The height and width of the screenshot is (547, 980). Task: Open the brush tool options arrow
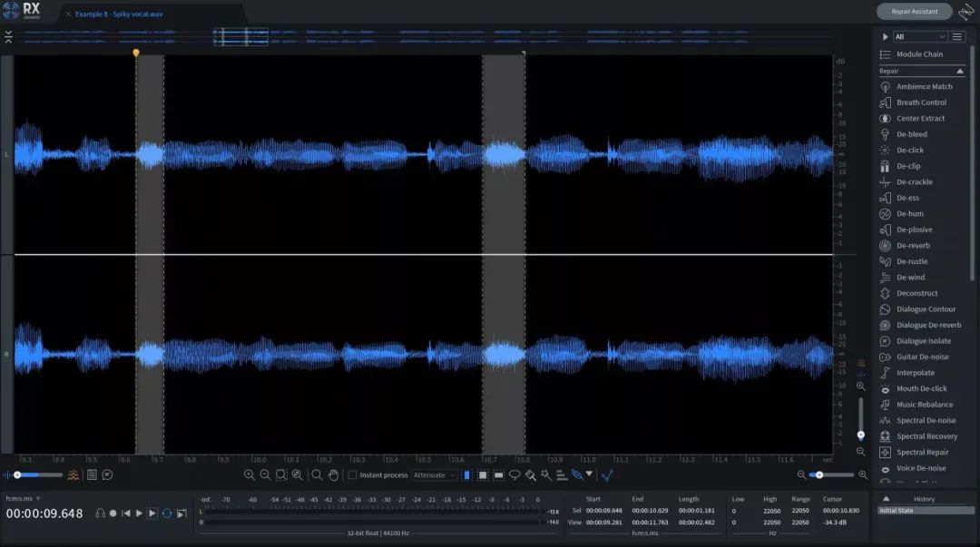point(589,474)
